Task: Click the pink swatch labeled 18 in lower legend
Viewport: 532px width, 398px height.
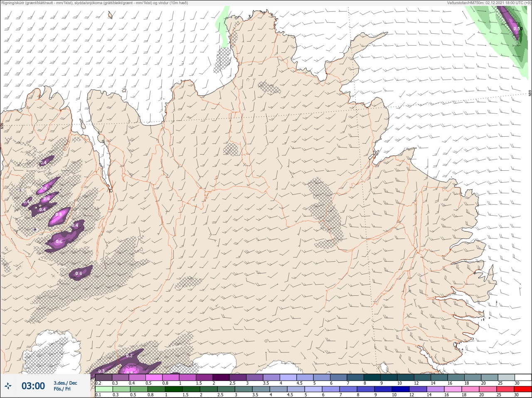Action: (470, 389)
